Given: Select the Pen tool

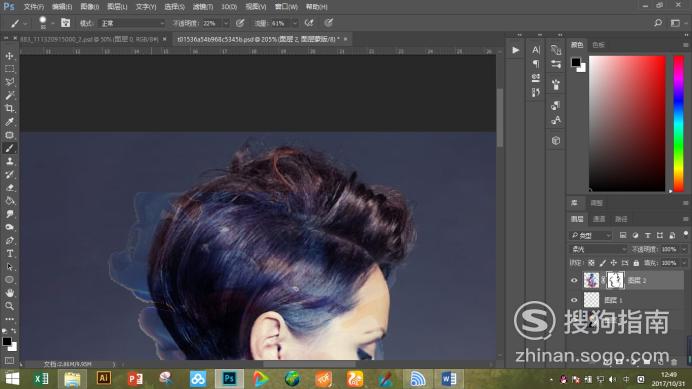Looking at the screenshot, I should coord(9,241).
